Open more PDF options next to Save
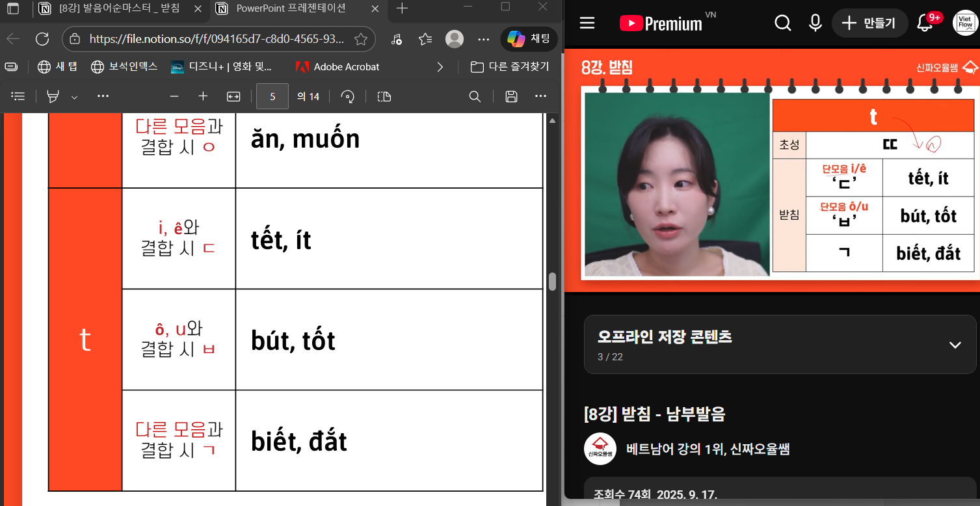The width and height of the screenshot is (980, 506). point(540,96)
